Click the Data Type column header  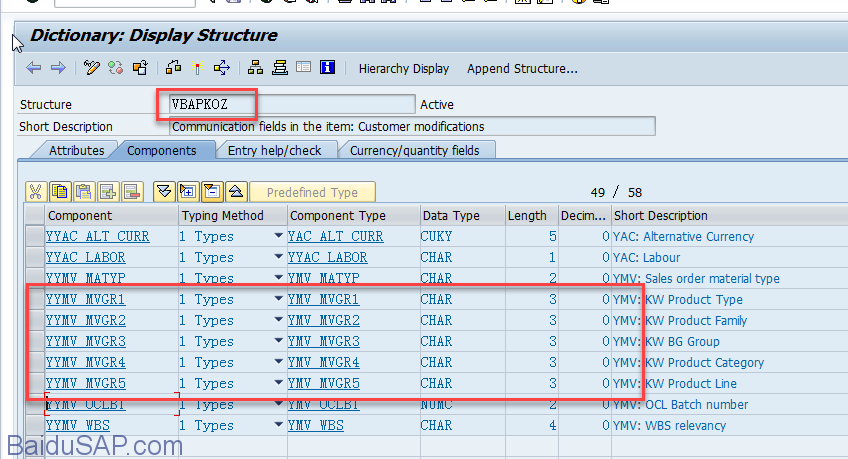coord(462,215)
